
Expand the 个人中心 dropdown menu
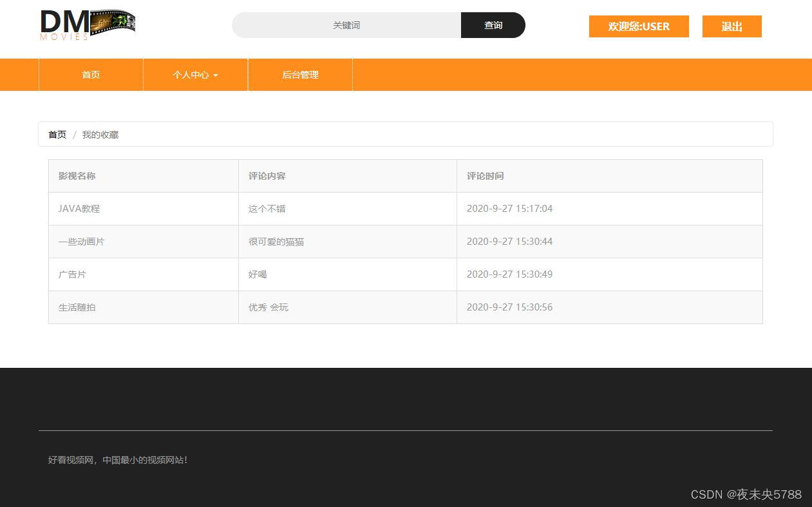coord(195,75)
